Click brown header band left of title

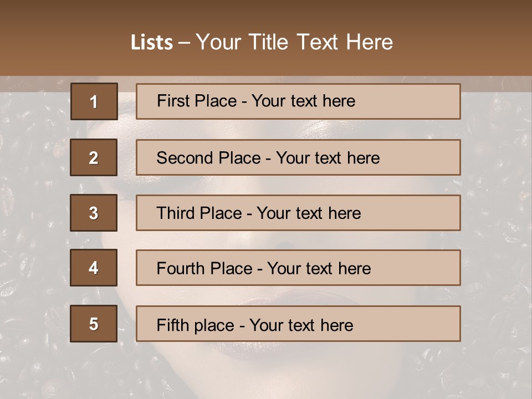pyautogui.click(x=55, y=43)
